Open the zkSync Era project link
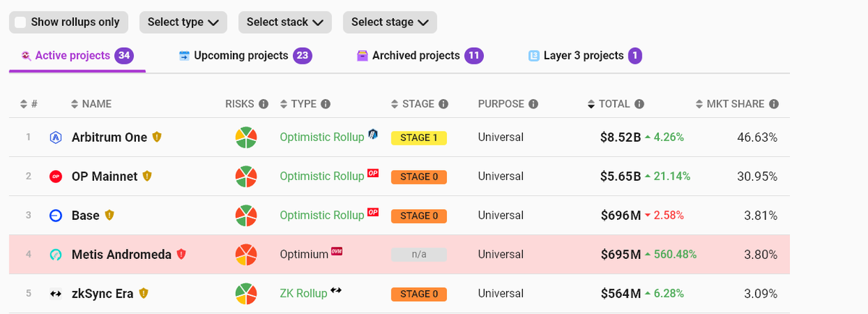 tap(103, 294)
